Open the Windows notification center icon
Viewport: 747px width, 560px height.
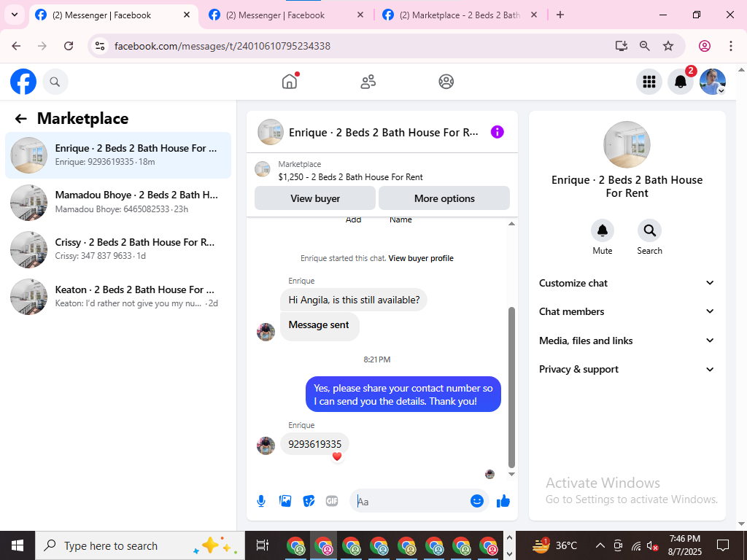pos(723,545)
